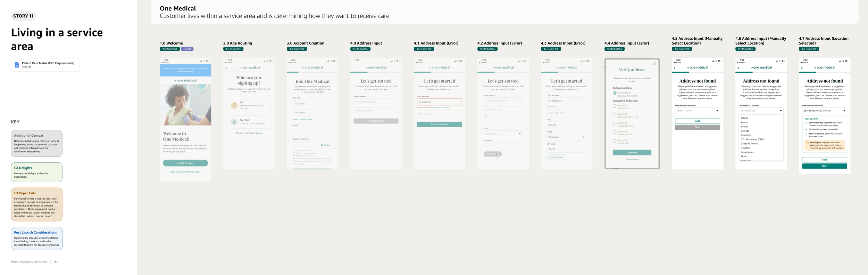The image size is (868, 275).
Task: Select the Me person icon on Age Routing
Action: point(234,106)
